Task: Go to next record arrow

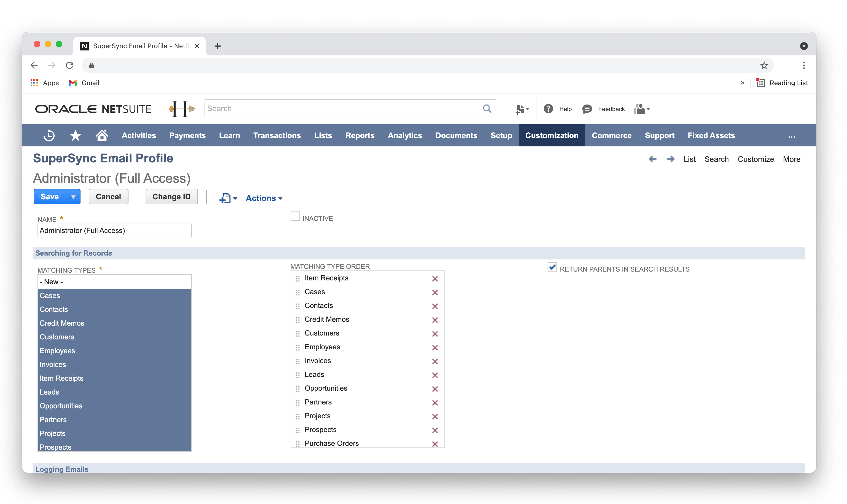Action: [x=670, y=159]
